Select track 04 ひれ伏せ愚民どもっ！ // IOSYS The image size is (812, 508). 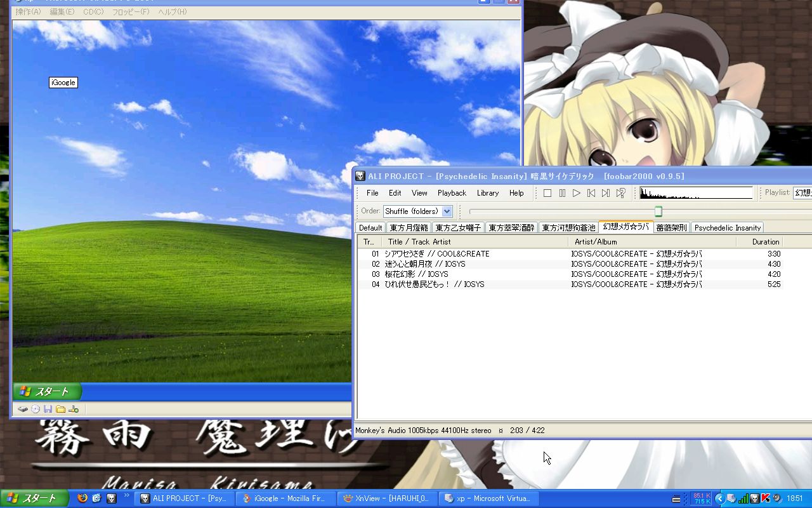pyautogui.click(x=570, y=284)
